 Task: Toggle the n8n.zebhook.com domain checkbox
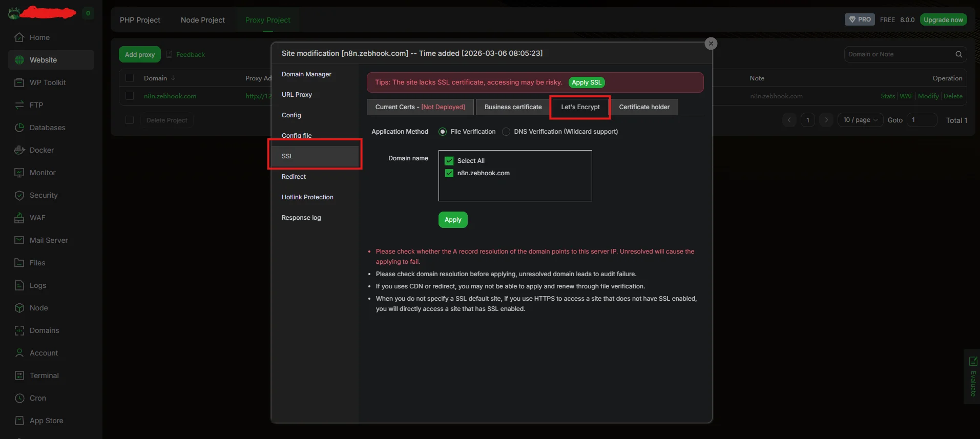click(449, 173)
